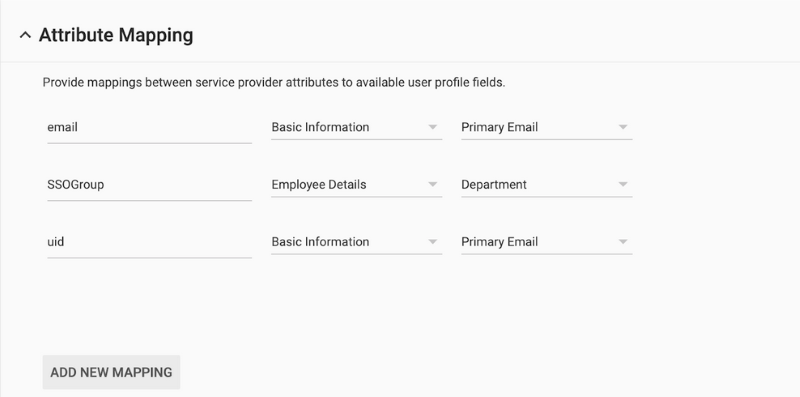Click ADD NEW MAPPING button
This screenshot has width=800, height=397.
[111, 373]
